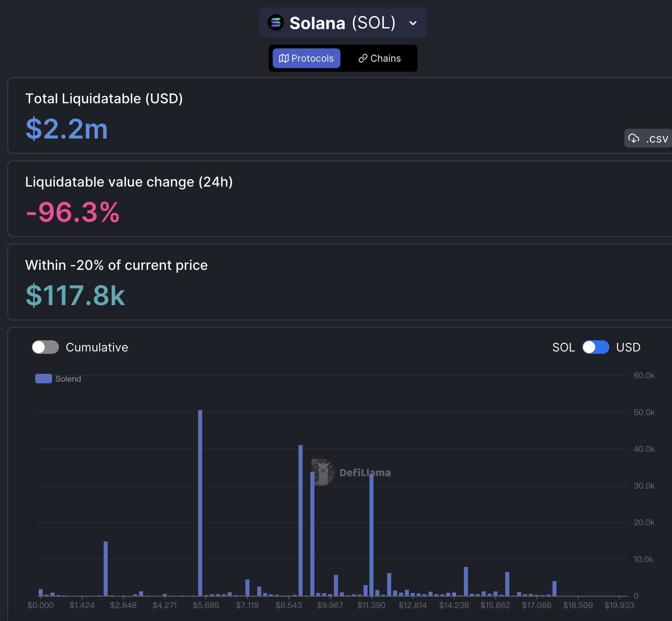Click the Solana logo icon
This screenshot has width=672, height=621.
(x=276, y=22)
